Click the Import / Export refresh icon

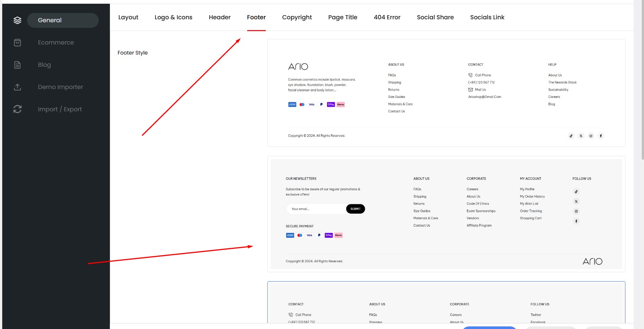[17, 109]
